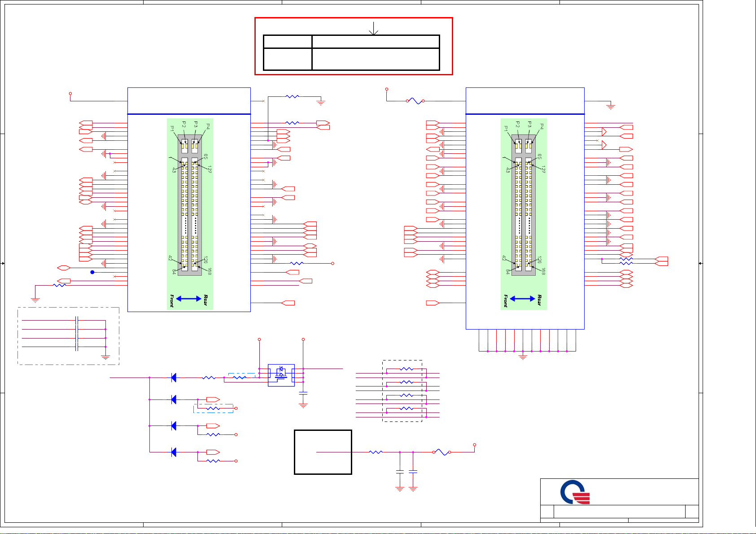Image resolution: width=756 pixels, height=534 pixels.
Task: Click the 'Rear' label in the left connector diagram
Action: 205,300
